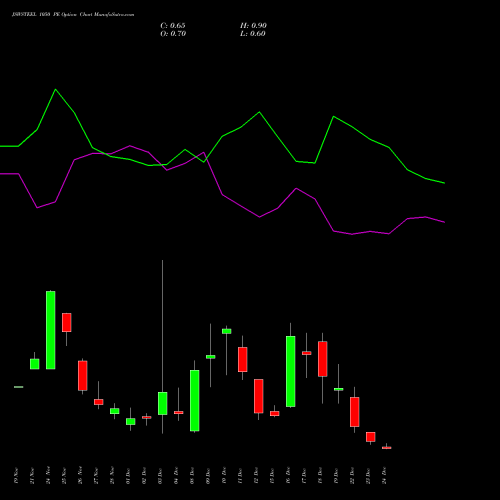Click the red candle above 18 Dec
Screen dimensions: 500x500
click(323, 359)
